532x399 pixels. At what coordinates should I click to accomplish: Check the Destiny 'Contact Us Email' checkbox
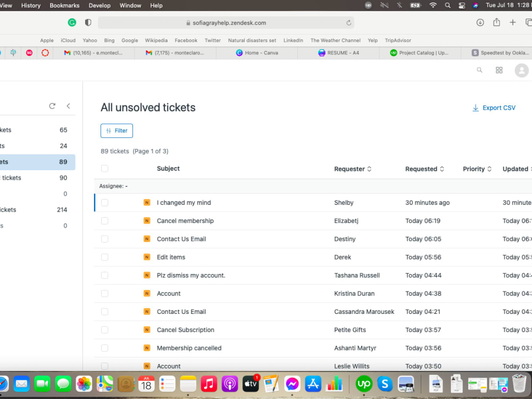tap(104, 239)
